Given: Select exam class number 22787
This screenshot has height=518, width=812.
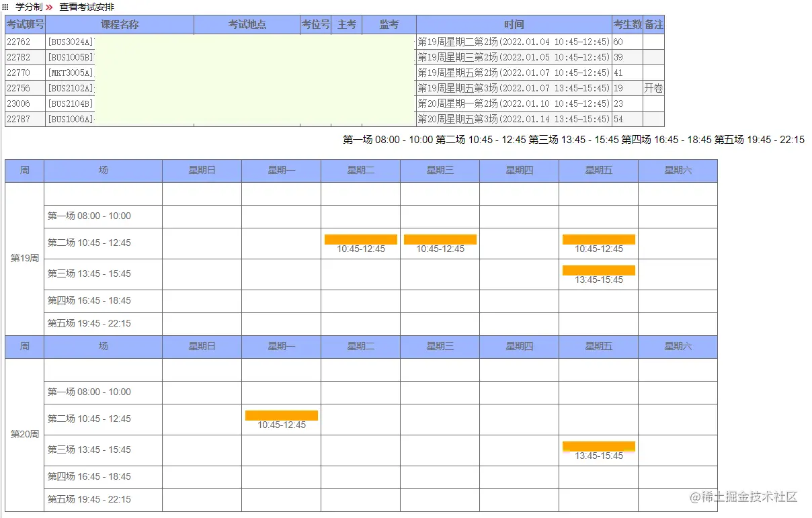Looking at the screenshot, I should pos(19,119).
